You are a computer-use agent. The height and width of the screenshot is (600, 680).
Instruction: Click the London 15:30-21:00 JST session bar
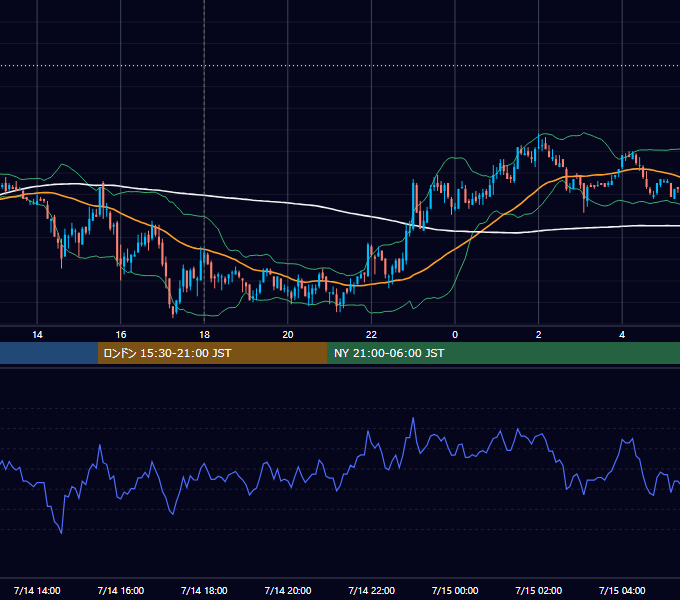[x=212, y=353]
